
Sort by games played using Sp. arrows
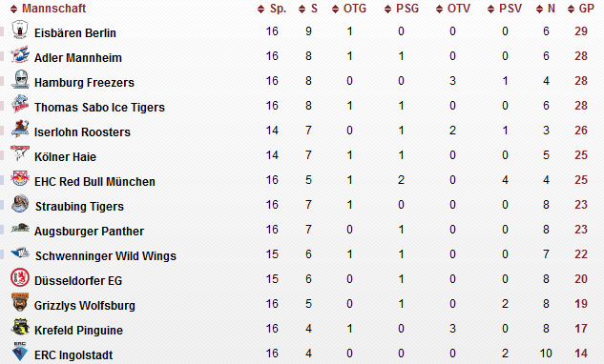coord(261,9)
